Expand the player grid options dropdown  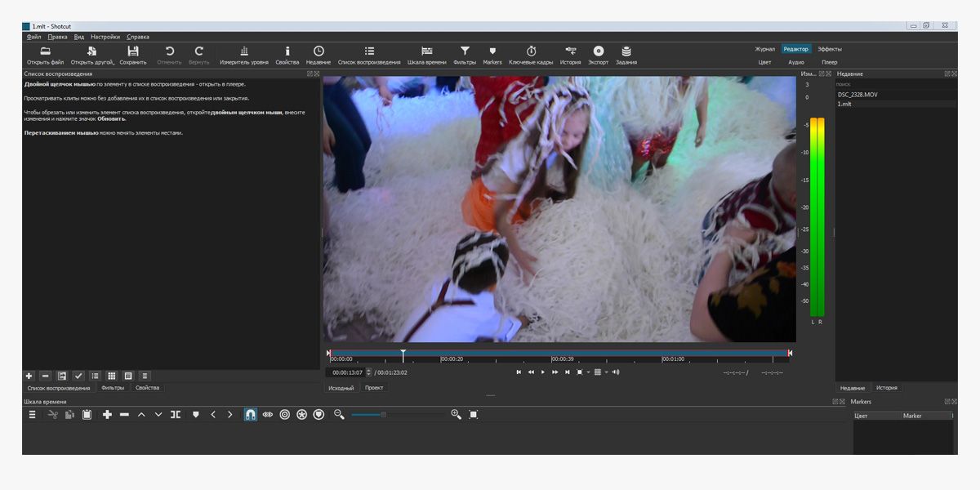tap(607, 372)
